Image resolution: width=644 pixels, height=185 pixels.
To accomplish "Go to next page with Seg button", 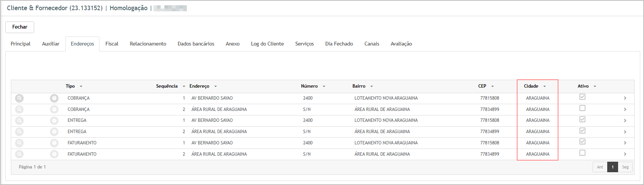I will [625, 167].
